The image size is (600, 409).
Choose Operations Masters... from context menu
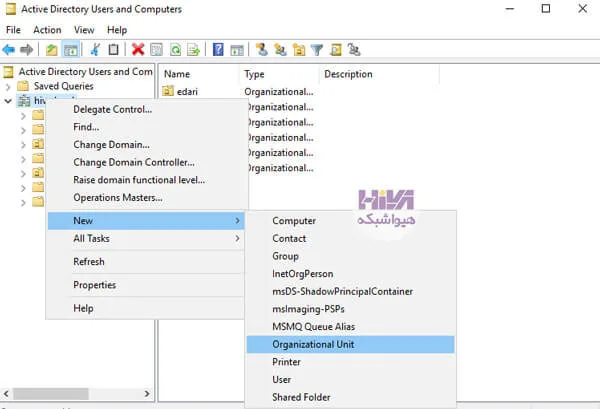[x=145, y=197]
